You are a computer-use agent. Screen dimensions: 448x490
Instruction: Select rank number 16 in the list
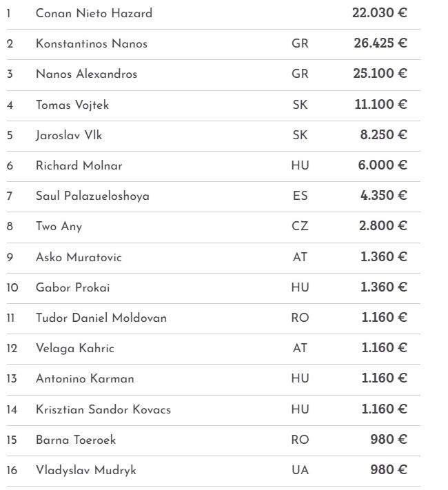[12, 470]
